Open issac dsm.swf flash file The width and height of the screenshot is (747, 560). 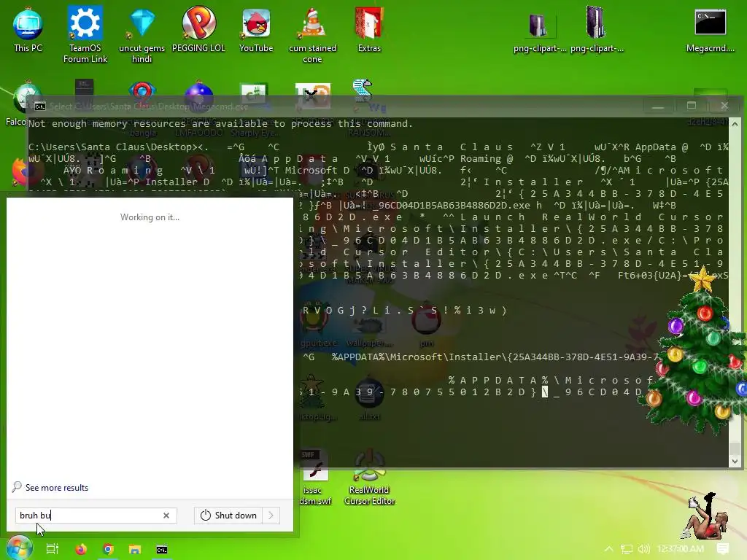(314, 476)
